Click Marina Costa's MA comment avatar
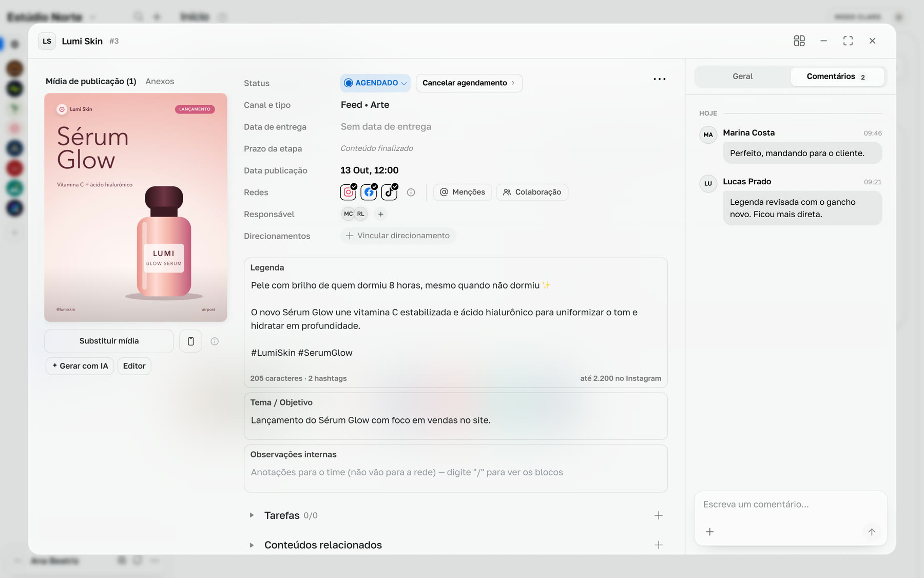Viewport: 924px width, 578px height. [x=708, y=135]
